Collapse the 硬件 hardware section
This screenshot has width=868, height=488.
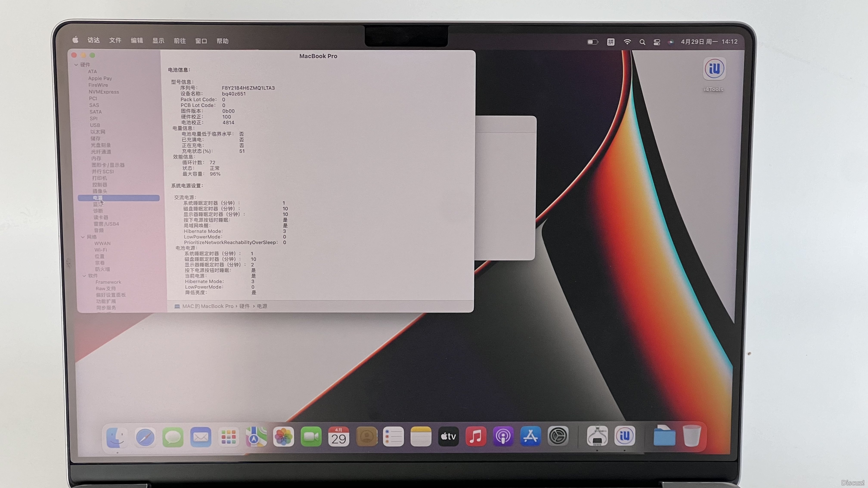76,65
